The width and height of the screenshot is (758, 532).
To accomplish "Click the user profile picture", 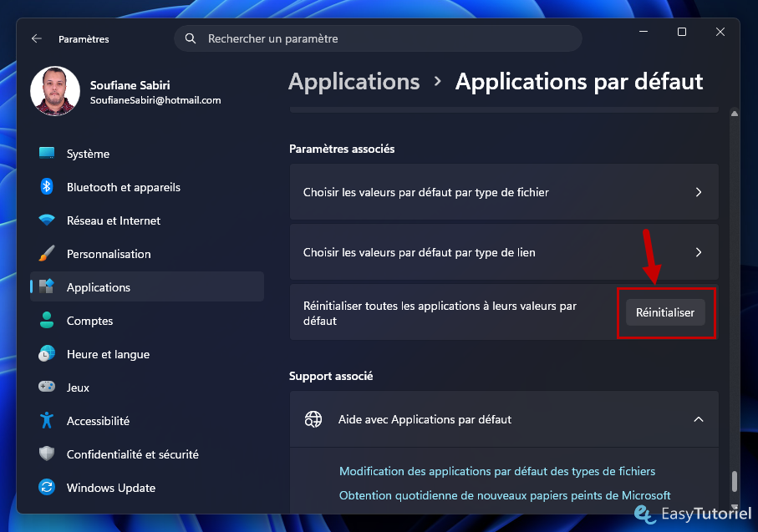I will tap(55, 91).
